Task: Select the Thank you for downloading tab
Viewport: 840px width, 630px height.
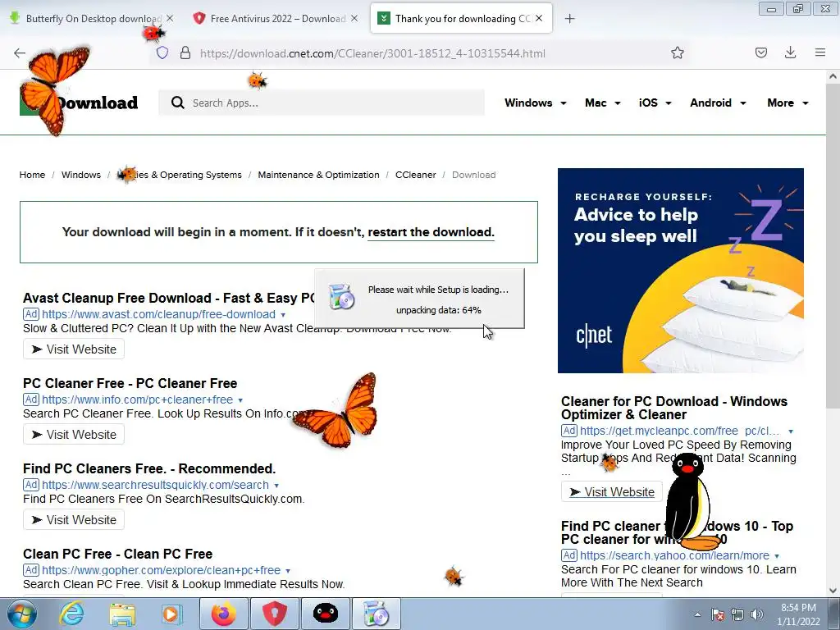Action: click(461, 19)
